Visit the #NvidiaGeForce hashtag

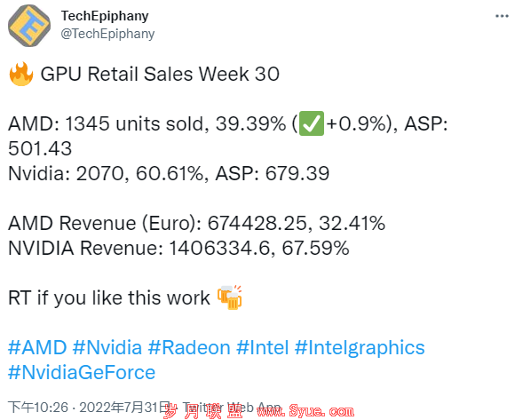(x=82, y=372)
